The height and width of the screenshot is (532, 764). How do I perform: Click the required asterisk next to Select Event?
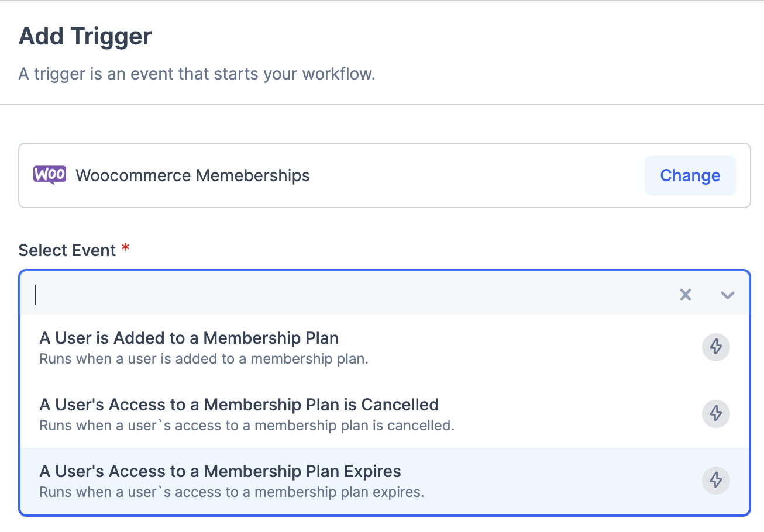(124, 248)
